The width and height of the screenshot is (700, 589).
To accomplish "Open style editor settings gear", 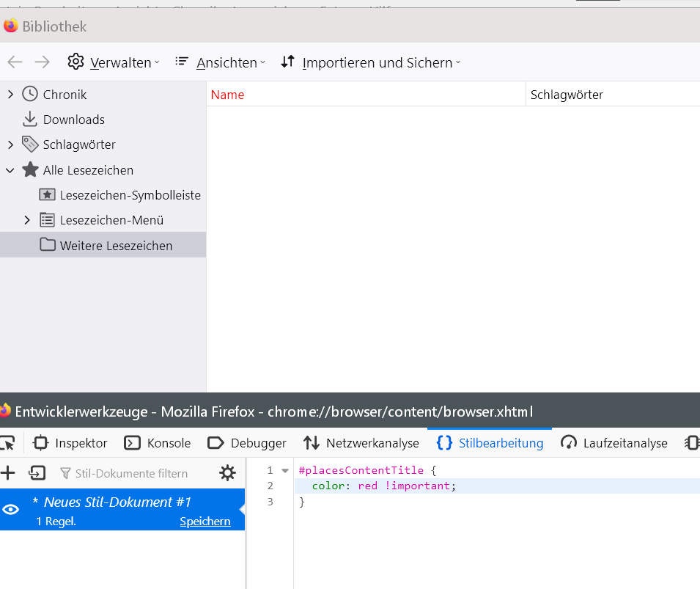I will point(228,473).
